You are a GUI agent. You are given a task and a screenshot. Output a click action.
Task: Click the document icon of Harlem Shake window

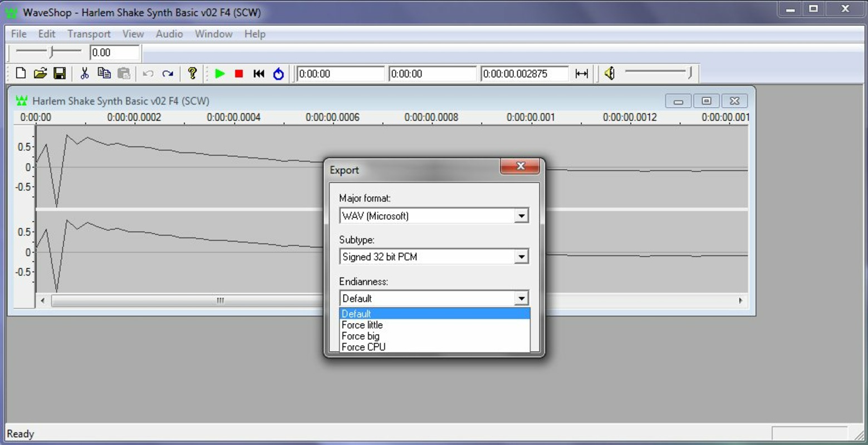click(x=22, y=101)
